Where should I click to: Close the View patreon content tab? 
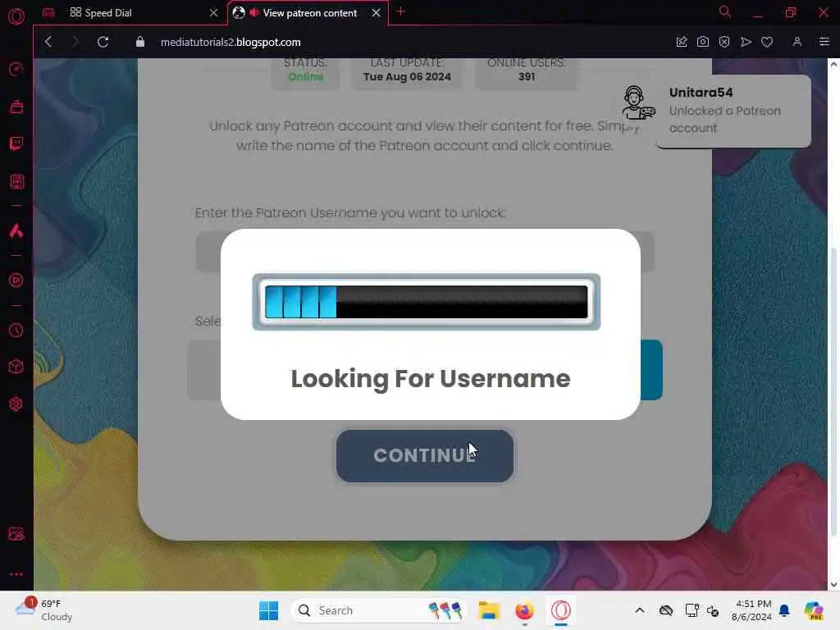pos(376,13)
